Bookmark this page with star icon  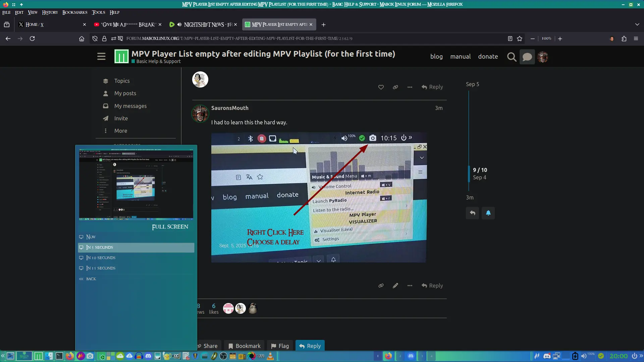click(520, 39)
